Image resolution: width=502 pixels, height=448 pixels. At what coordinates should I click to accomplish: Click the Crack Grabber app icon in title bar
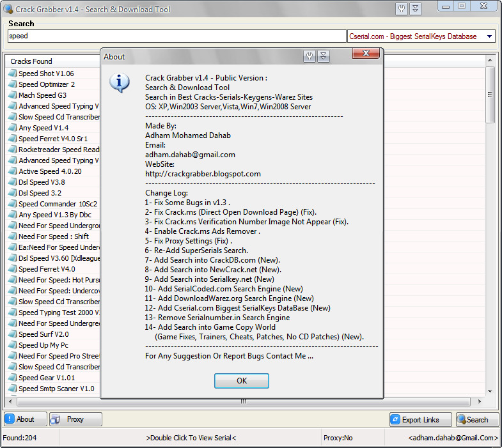(x=8, y=9)
